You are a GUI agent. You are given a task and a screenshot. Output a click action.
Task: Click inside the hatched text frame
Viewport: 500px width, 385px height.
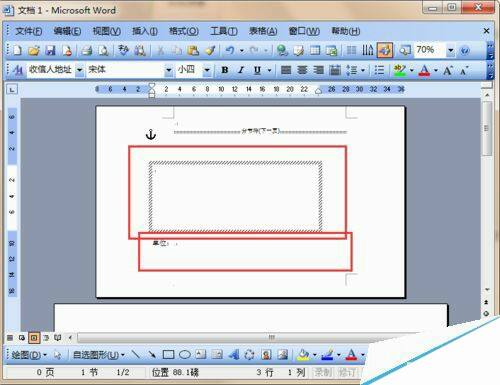235,197
